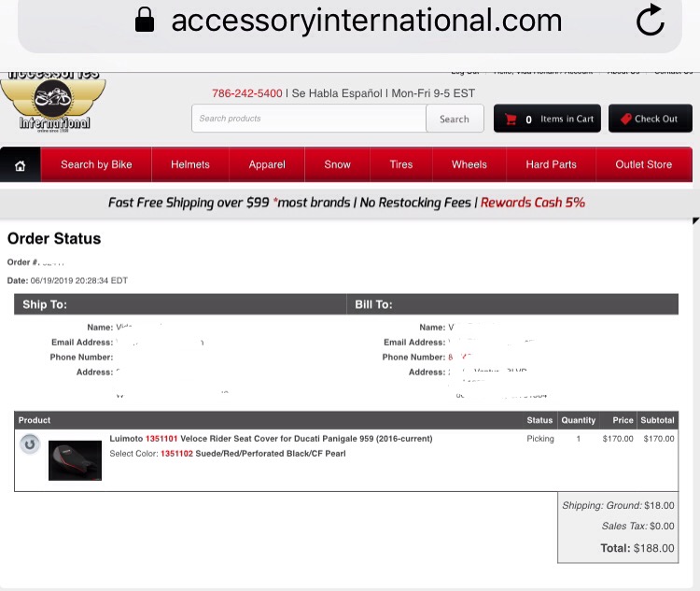700x591 pixels.
Task: Open the Search by Bike menu
Action: point(96,164)
